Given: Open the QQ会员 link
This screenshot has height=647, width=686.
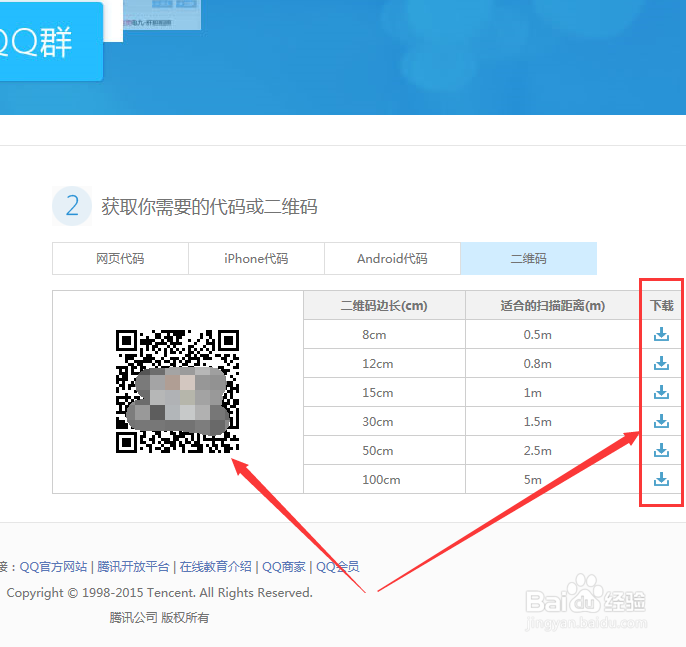Looking at the screenshot, I should click(337, 567).
